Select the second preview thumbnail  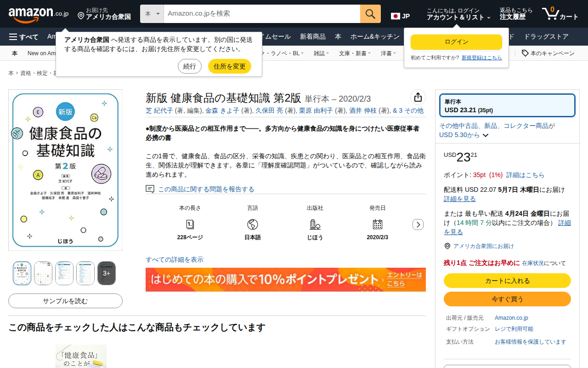43,273
